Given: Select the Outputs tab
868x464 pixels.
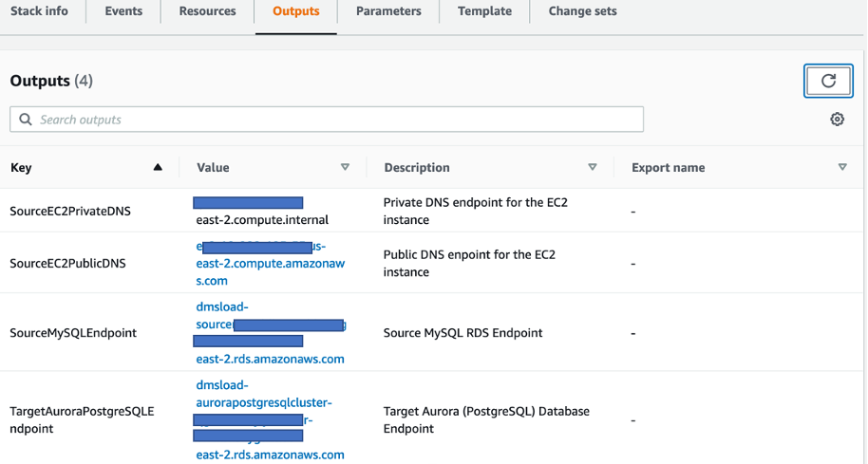Looking at the screenshot, I should 295,11.
